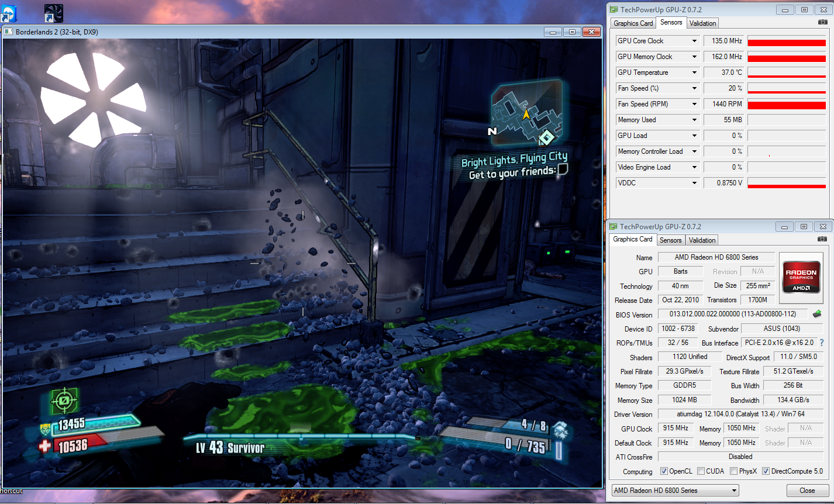The height and width of the screenshot is (504, 834).
Task: Click the Borderlands 2 window title bar icon
Action: click(8, 32)
